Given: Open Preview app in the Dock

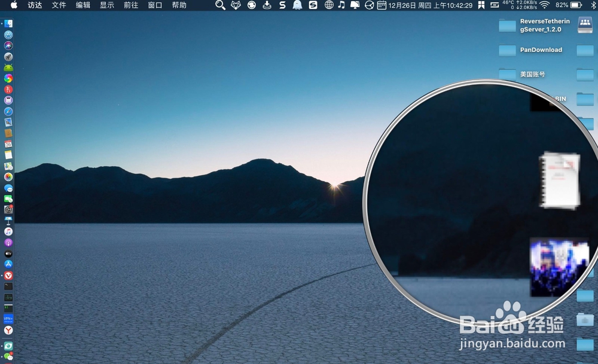Looking at the screenshot, I should click(x=8, y=123).
